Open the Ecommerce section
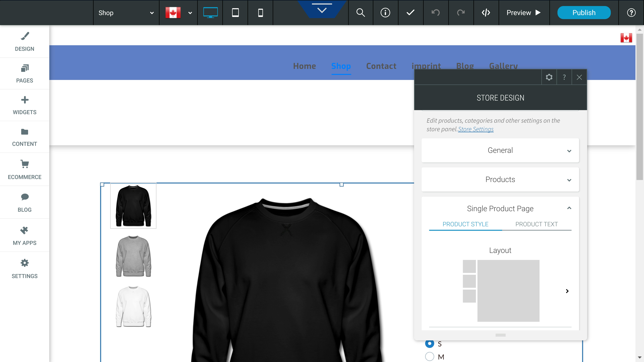This screenshot has height=362, width=644. pos(24,169)
